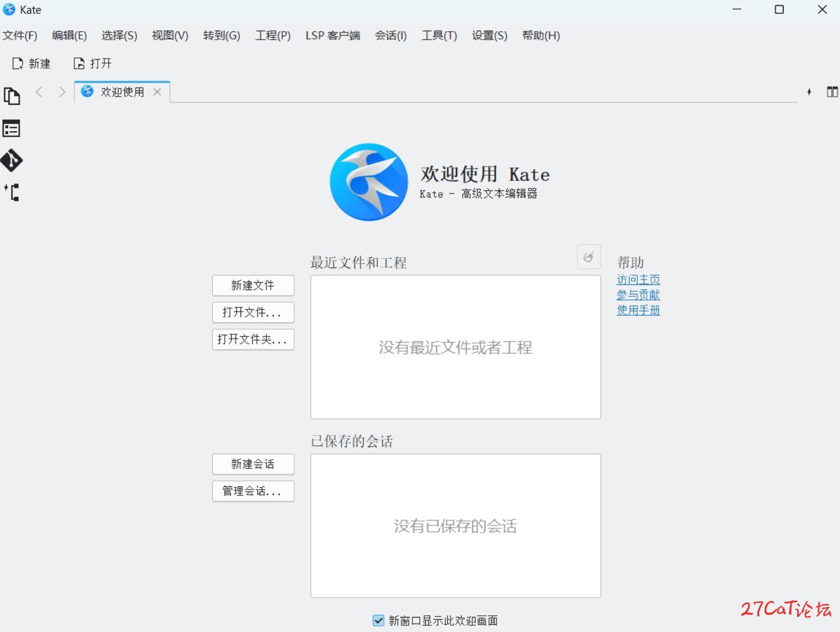Open the 访问主页 link
Image resolution: width=840 pixels, height=632 pixels.
pos(638,279)
